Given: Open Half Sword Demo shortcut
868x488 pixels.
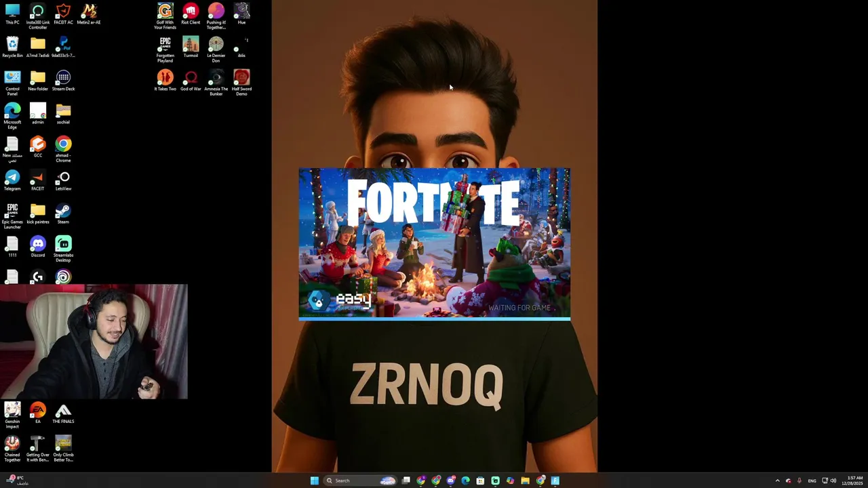Looking at the screenshot, I should [x=241, y=83].
